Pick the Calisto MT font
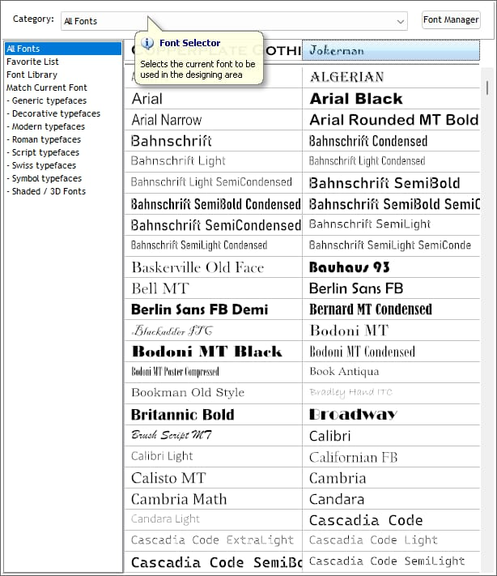 point(213,478)
